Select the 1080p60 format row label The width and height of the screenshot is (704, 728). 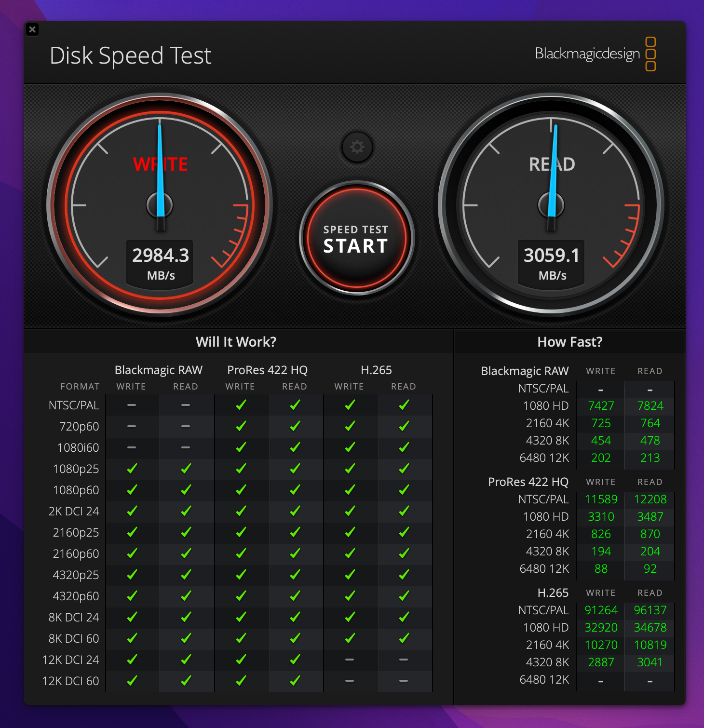coord(76,490)
